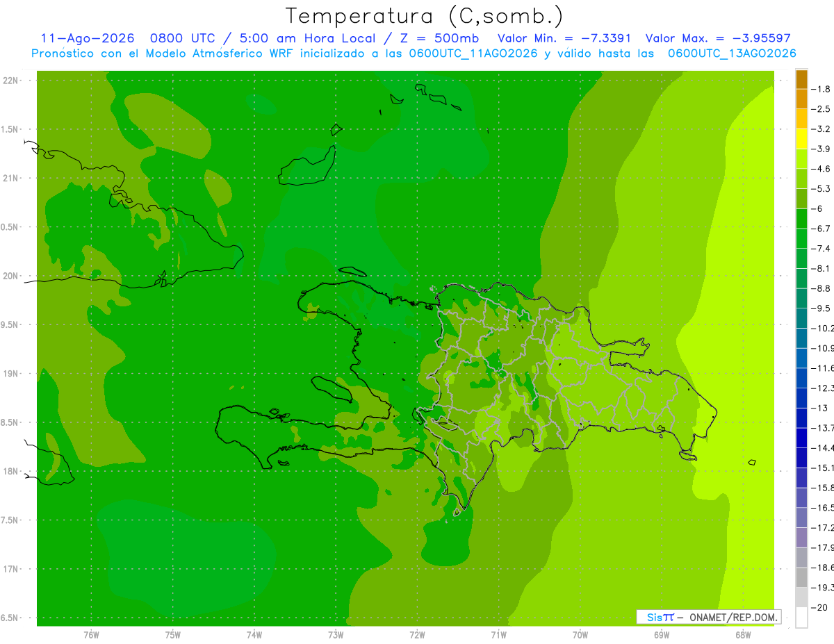This screenshot has width=834, height=644.
Task: Click the '-16.5' colorbar value
Action: (x=823, y=508)
